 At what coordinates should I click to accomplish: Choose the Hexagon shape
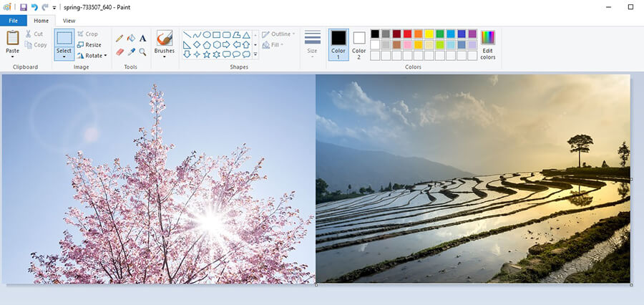click(216, 44)
